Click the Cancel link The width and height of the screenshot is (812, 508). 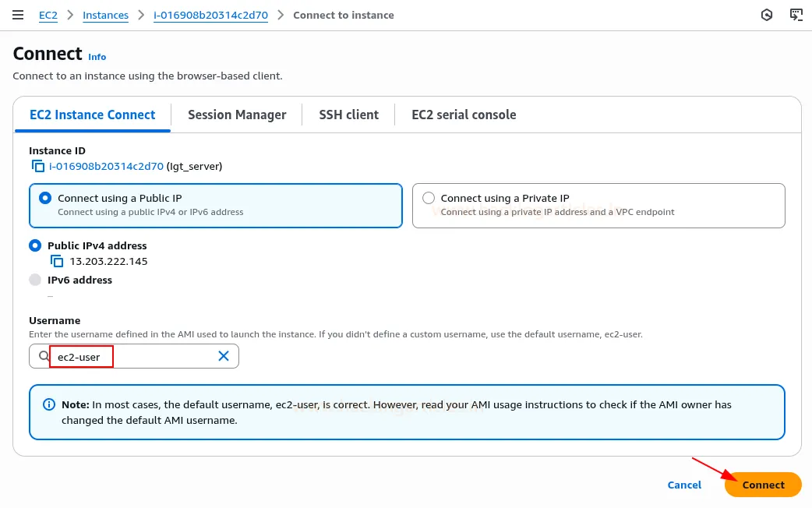684,485
